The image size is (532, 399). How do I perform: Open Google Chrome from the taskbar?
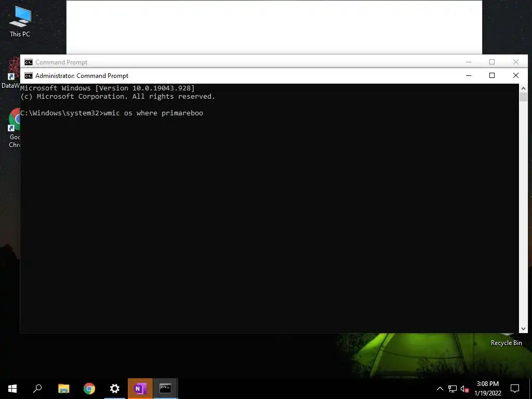pos(89,389)
